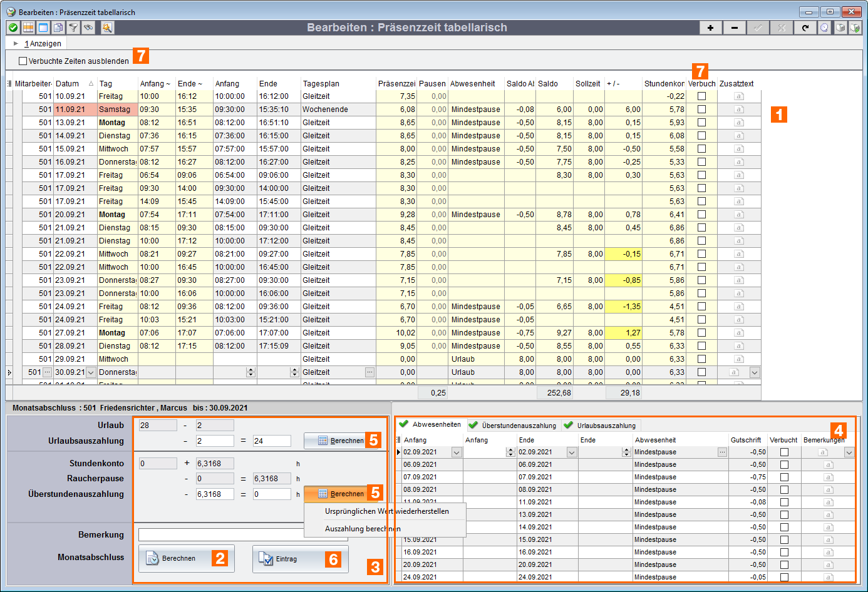Open Ende date dropdown for 02.09.2021
This screenshot has height=592, width=868.
(571, 452)
